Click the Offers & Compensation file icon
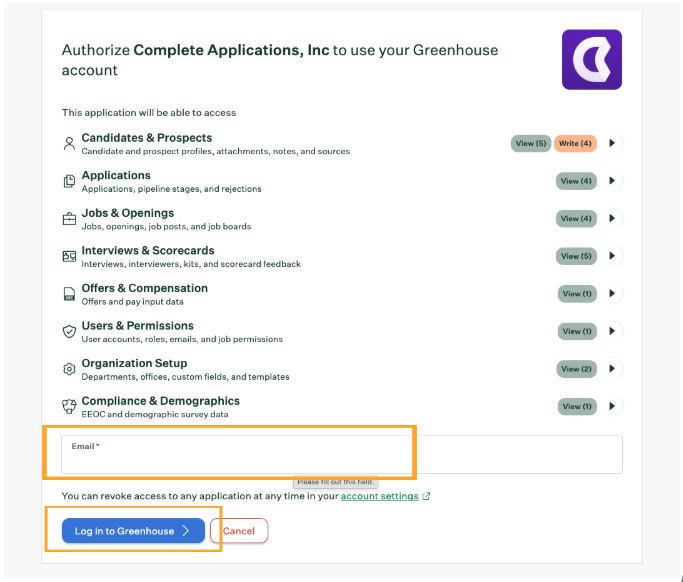This screenshot has height=582, width=683. coord(69,294)
